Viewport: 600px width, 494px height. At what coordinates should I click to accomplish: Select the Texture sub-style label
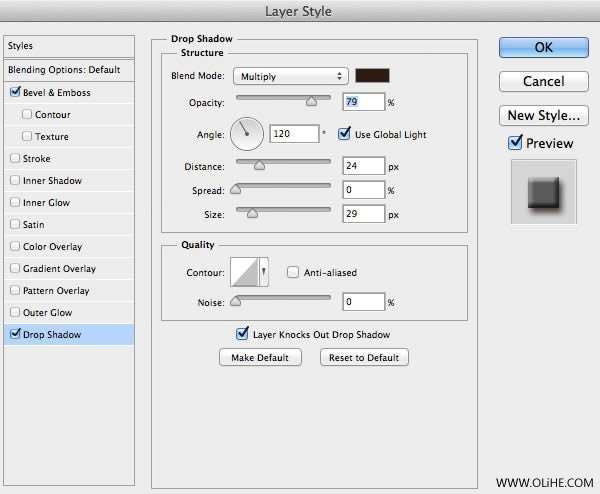tap(52, 137)
